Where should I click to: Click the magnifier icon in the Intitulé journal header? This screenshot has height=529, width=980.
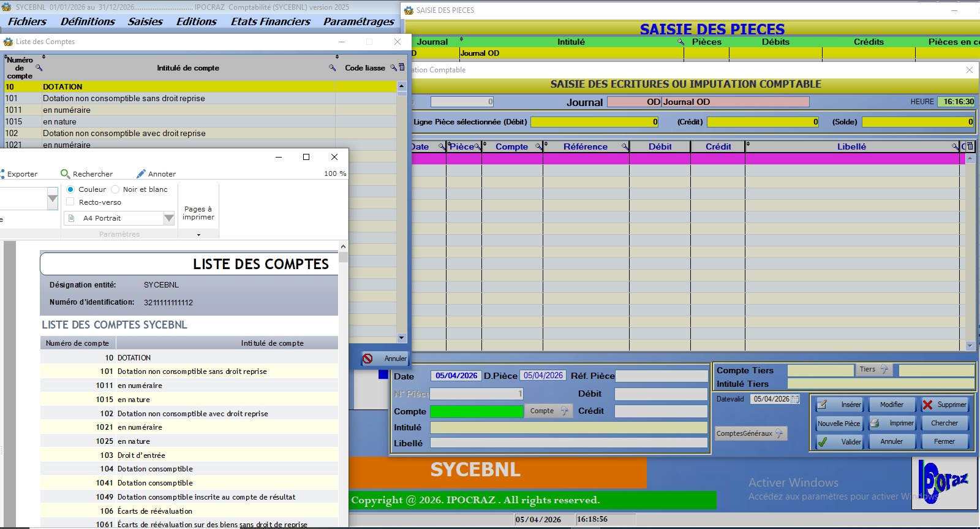tap(680, 42)
